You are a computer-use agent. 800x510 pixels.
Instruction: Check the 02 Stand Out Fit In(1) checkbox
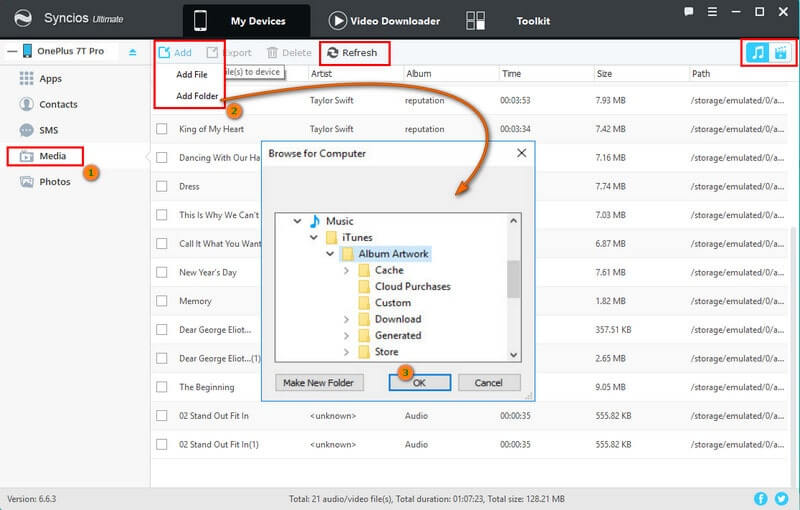pos(162,444)
